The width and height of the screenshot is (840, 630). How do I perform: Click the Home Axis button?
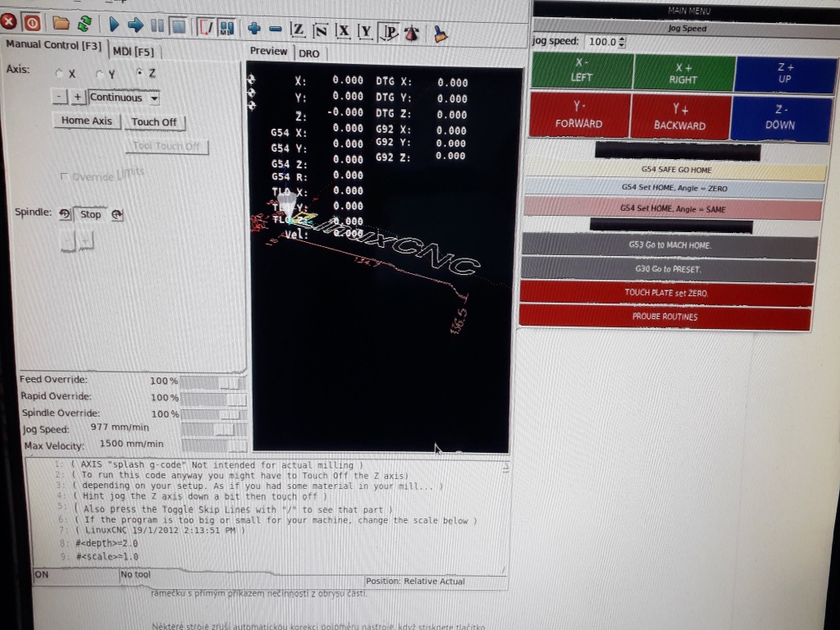coord(87,121)
